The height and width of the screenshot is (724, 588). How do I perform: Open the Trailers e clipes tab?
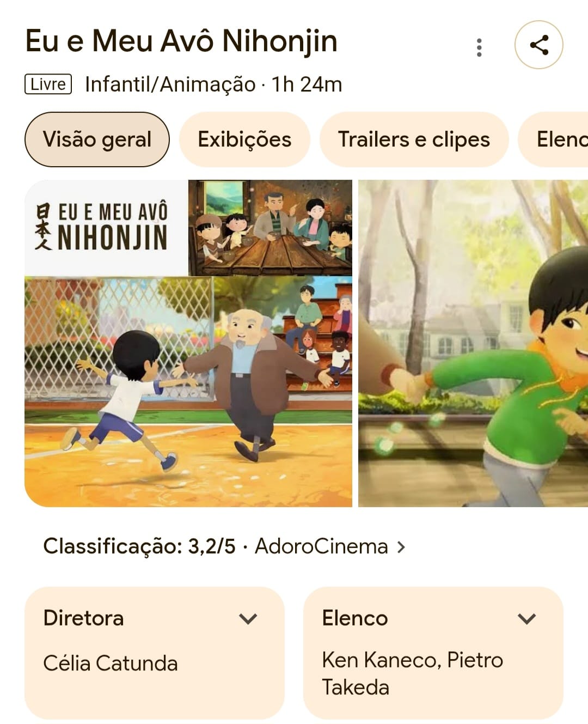[414, 139]
